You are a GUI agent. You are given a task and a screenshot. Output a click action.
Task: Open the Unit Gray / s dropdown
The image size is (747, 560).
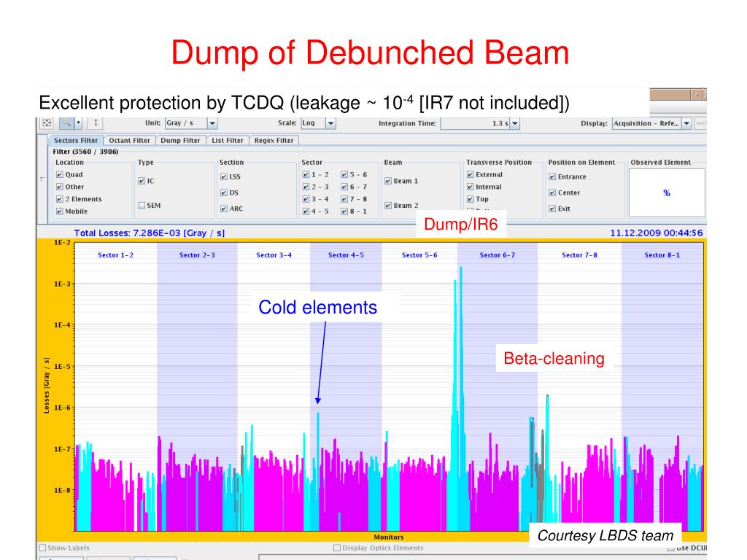point(212,123)
